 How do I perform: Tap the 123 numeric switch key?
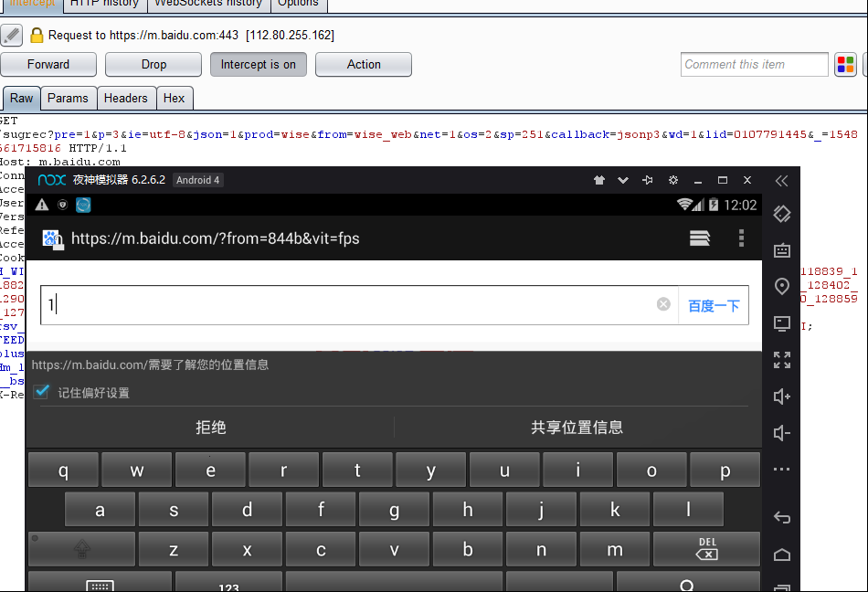(228, 582)
